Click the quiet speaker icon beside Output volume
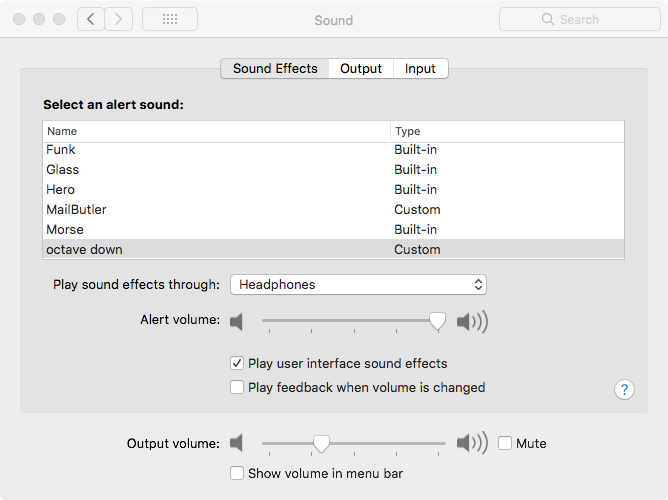 236,443
